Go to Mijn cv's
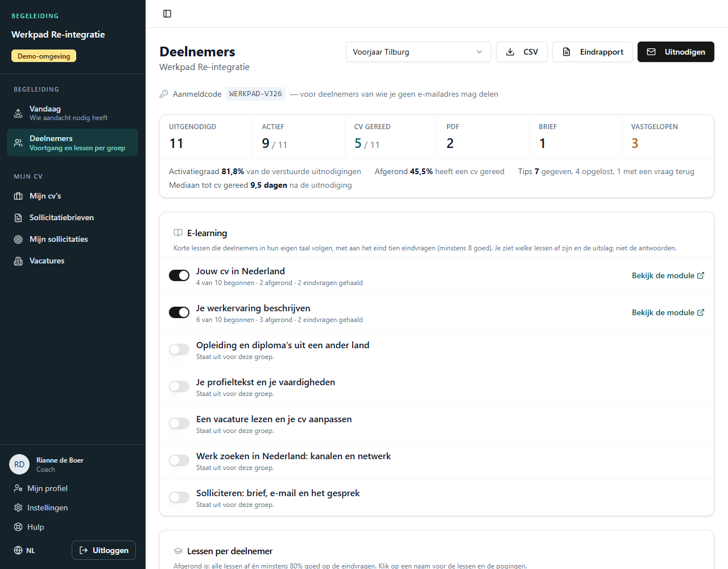The image size is (728, 569). 72,196
